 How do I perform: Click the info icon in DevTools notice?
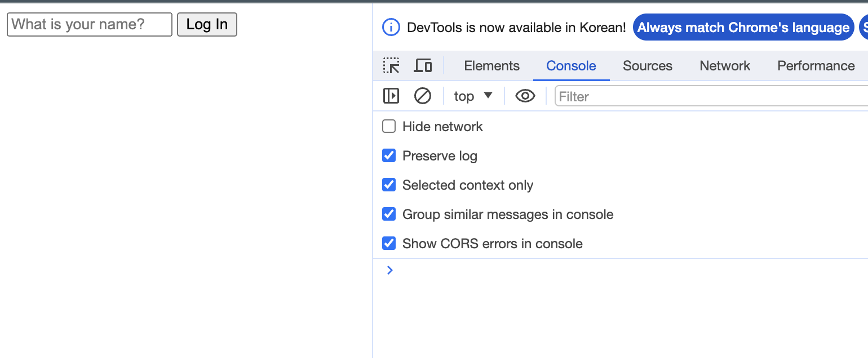coord(391,27)
